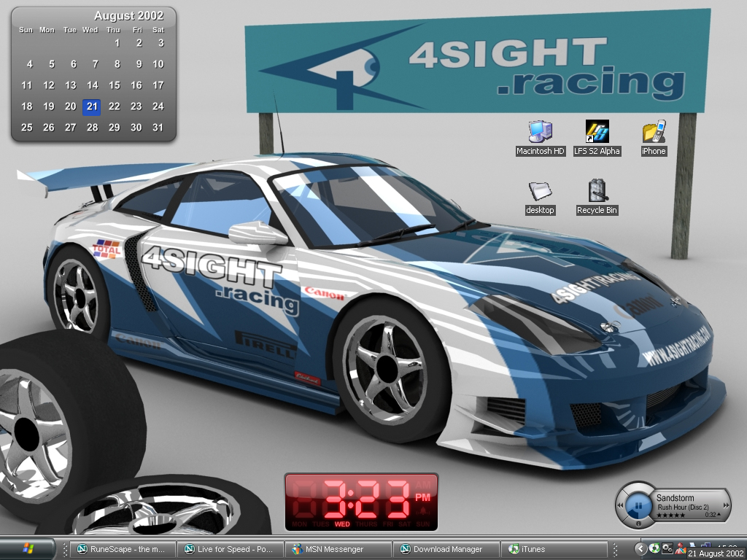Click the Netscape icon on Download Manager task
747x560 pixels.
point(406,549)
